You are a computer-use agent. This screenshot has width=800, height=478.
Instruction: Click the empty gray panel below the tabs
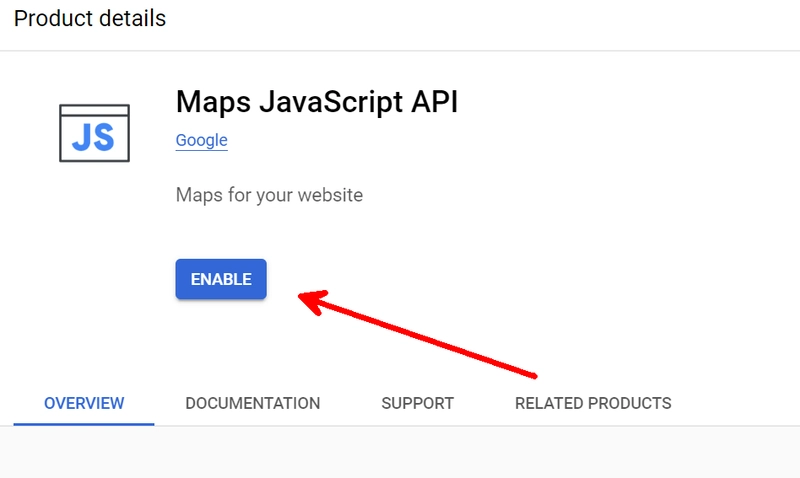pyautogui.click(x=400, y=452)
